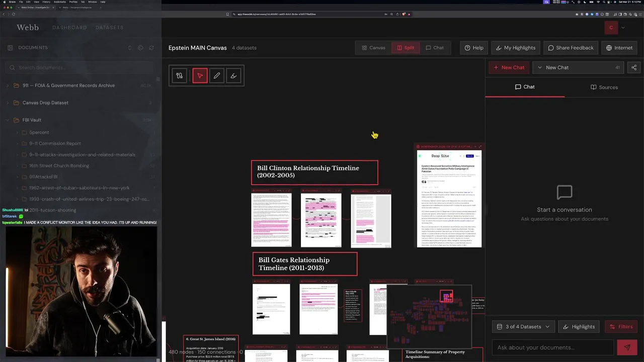Open the Sources tab in side panel
Image resolution: width=644 pixels, height=362 pixels.
point(604,87)
